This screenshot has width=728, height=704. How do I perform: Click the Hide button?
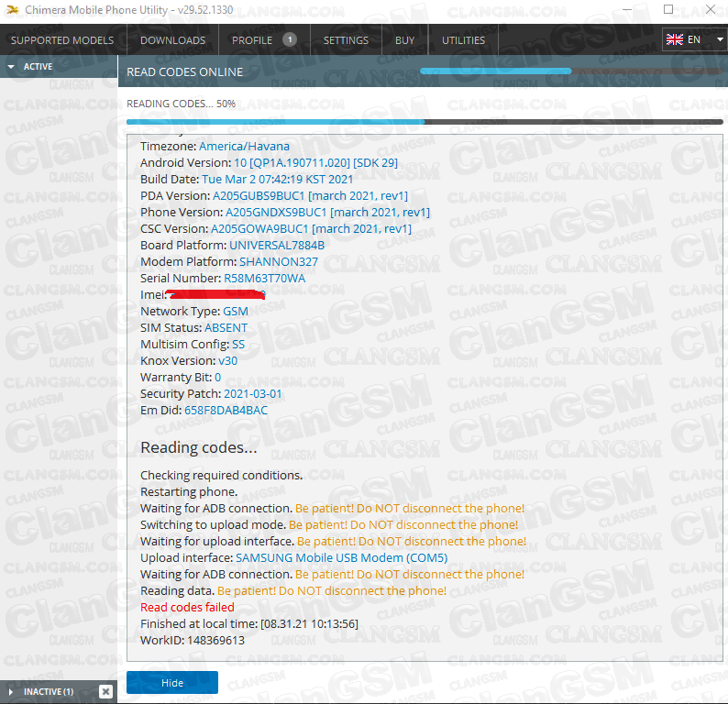coord(172,683)
